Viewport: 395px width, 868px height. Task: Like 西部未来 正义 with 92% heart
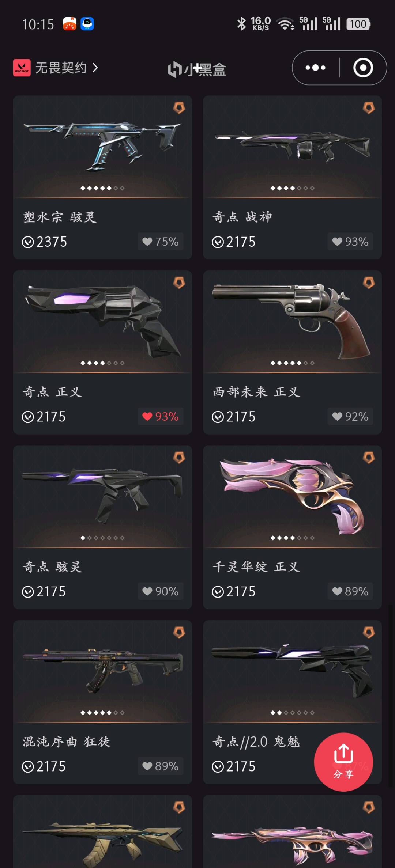point(350,416)
